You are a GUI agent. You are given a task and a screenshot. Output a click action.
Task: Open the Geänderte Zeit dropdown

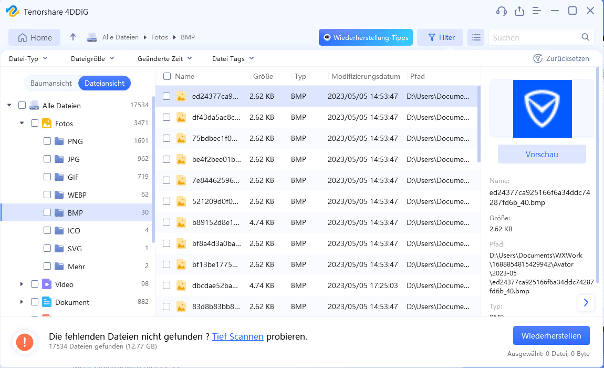(164, 59)
